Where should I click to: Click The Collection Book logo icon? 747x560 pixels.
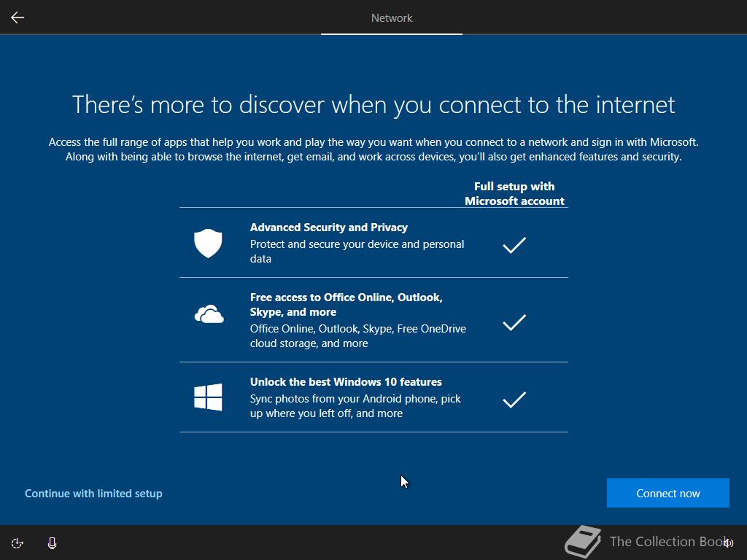click(583, 542)
